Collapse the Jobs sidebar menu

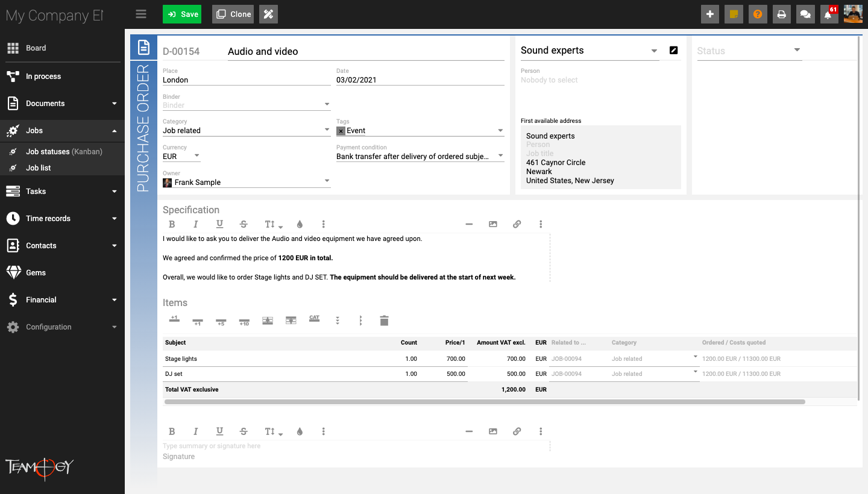tap(62, 131)
